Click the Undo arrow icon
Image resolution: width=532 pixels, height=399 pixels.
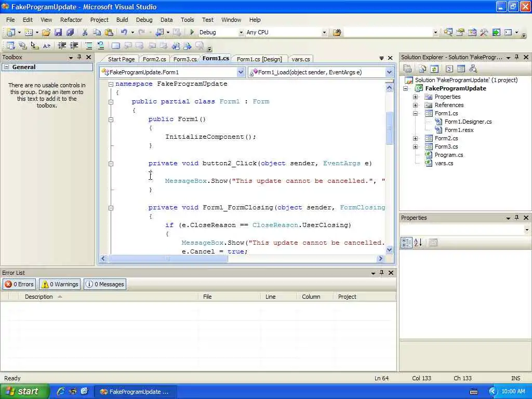pos(124,32)
